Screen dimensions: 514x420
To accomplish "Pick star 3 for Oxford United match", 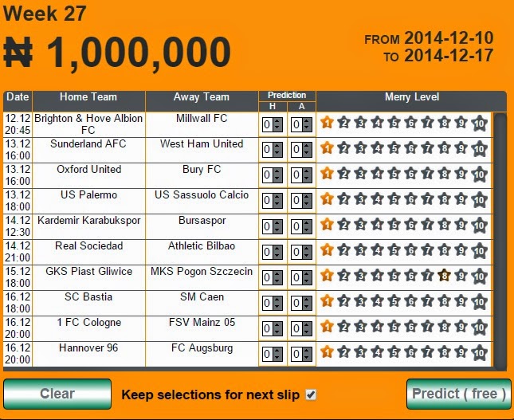I will point(360,174).
